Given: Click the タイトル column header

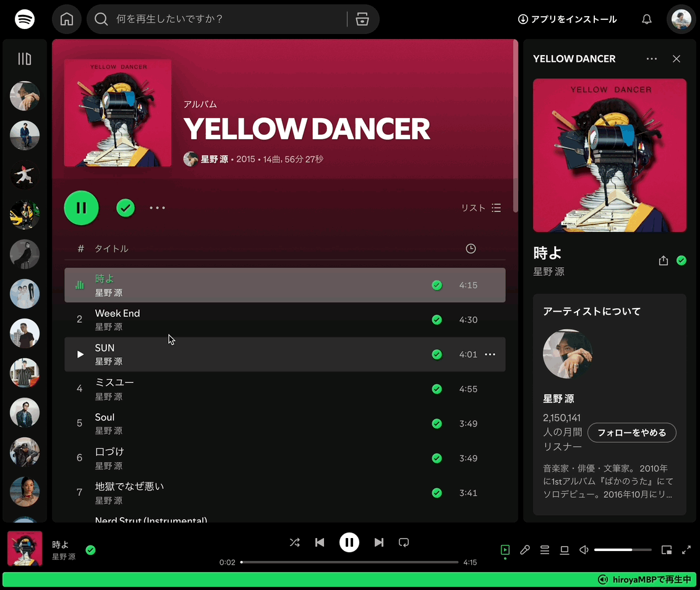Looking at the screenshot, I should pos(111,249).
